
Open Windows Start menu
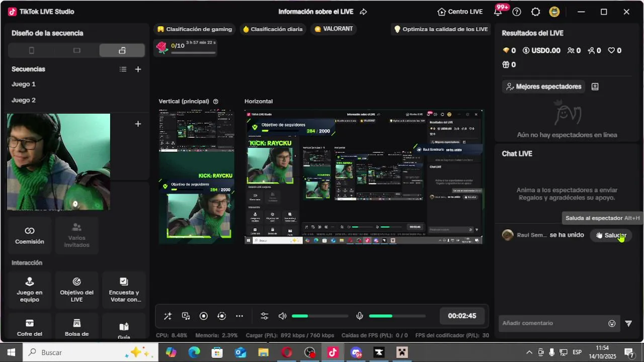pyautogui.click(x=11, y=352)
